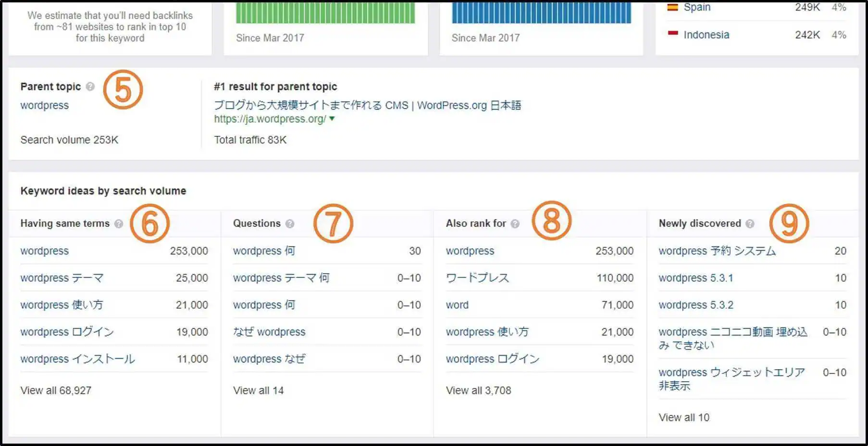Open the wordpress parent topic link
Image resolution: width=868 pixels, height=446 pixels.
click(x=44, y=105)
